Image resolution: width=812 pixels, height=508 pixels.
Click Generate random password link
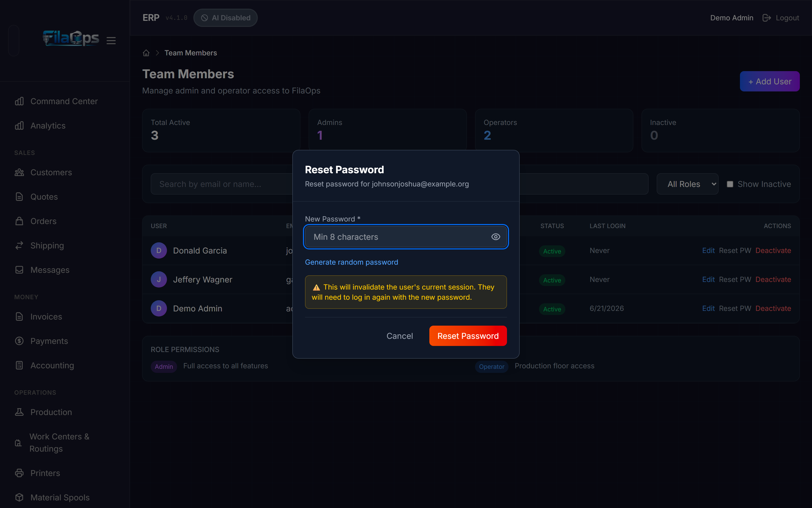click(x=351, y=262)
